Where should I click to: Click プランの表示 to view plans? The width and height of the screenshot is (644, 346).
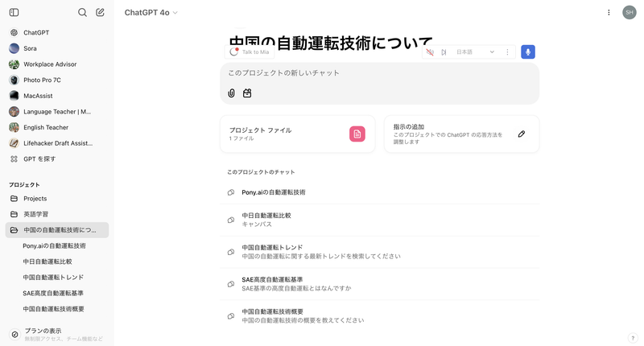pos(57,334)
